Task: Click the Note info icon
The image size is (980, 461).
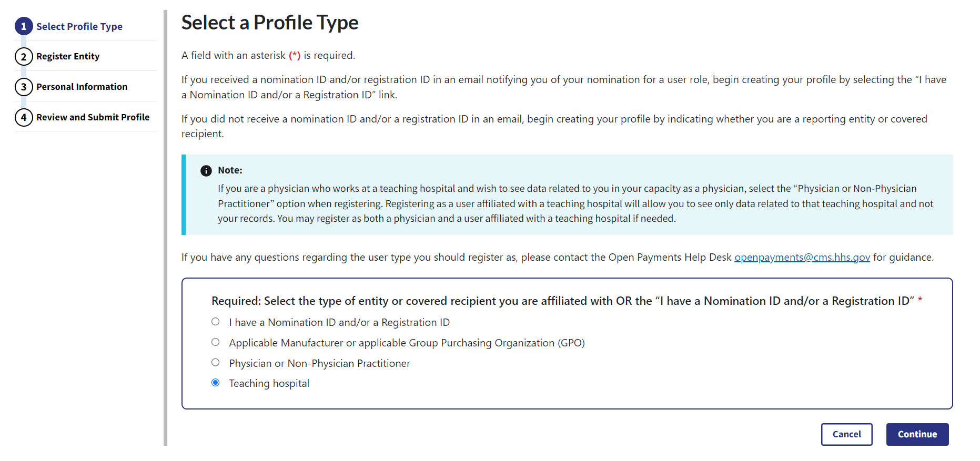Action: point(206,171)
